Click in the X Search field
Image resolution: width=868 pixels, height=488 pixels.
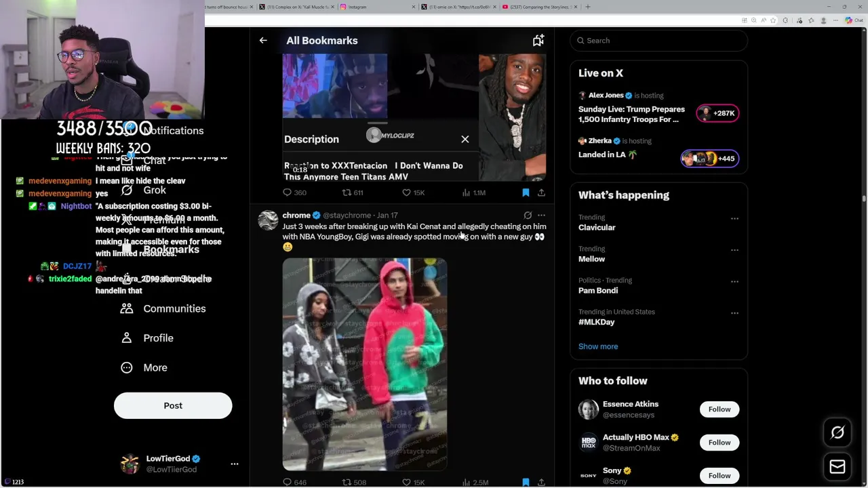[x=658, y=41]
